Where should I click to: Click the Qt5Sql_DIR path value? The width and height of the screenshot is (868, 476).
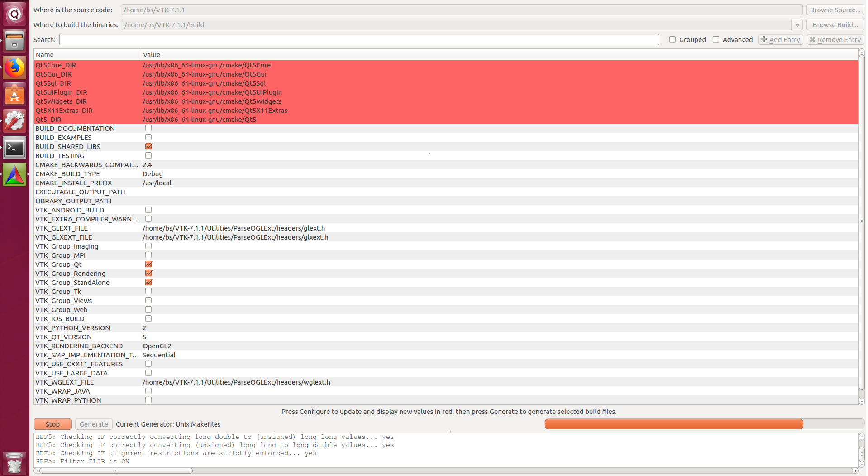[204, 83]
